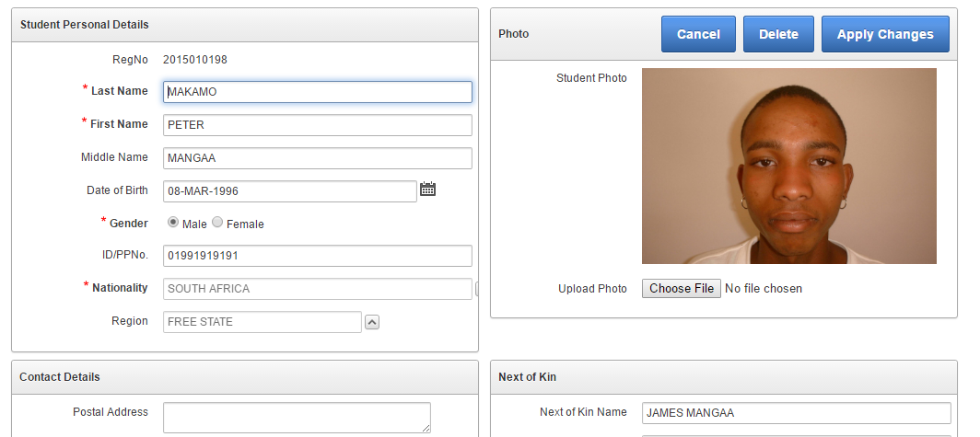Edit the ID/PPNo. field
This screenshot has height=437, width=980.
pos(317,256)
